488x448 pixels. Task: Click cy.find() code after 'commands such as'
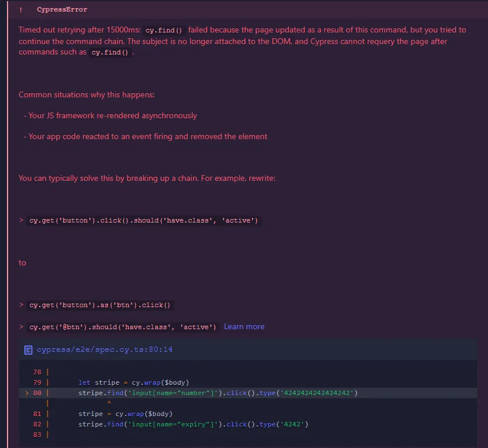[x=110, y=53]
